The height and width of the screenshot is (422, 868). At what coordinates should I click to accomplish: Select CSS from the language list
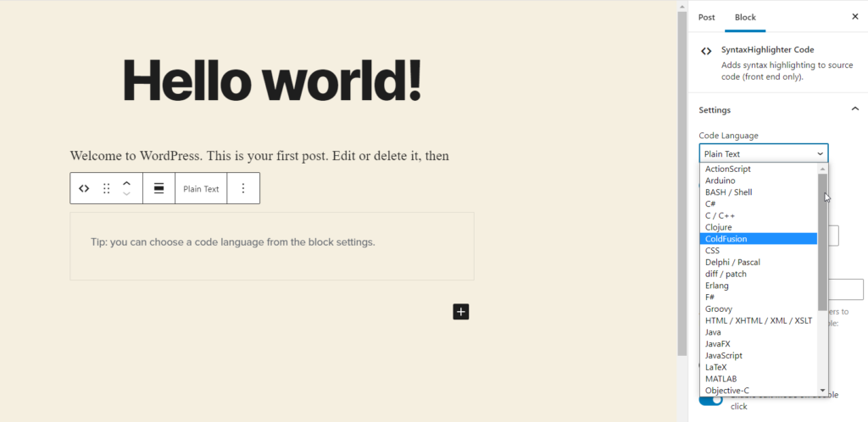coord(759,250)
